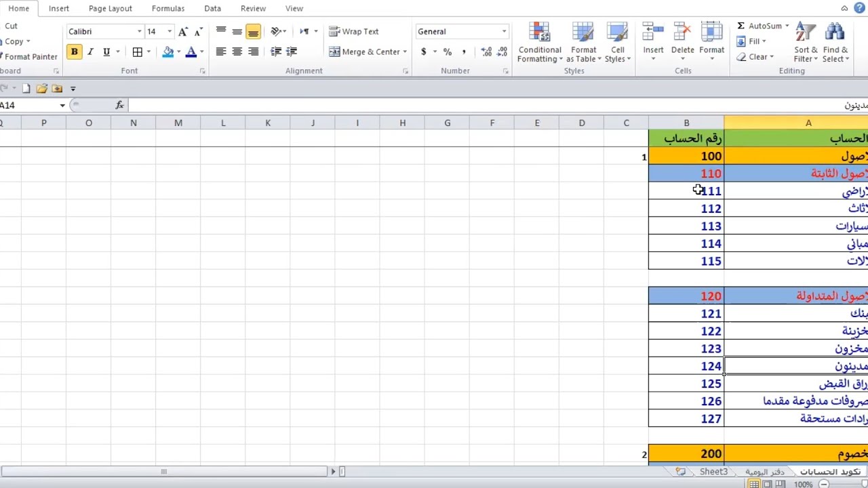Open file from quick access toolbar
This screenshot has height=488, width=868.
click(x=41, y=88)
